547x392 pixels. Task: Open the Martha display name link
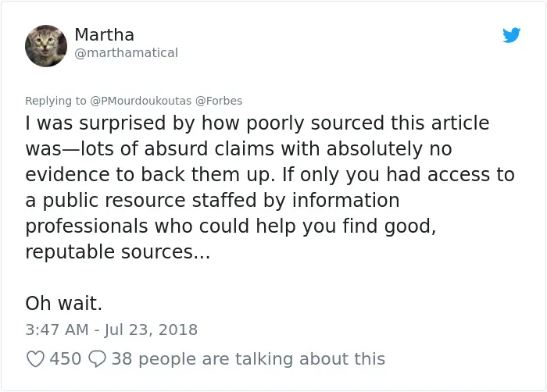coord(104,34)
